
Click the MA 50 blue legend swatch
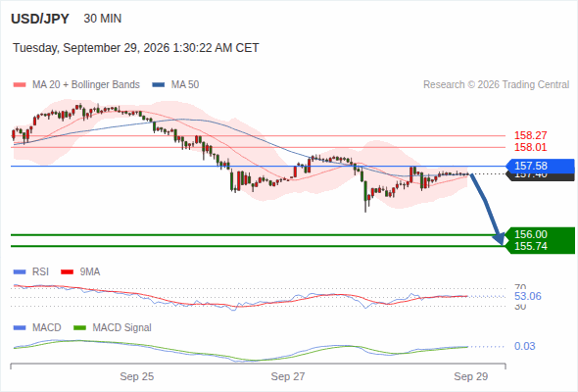coord(159,85)
